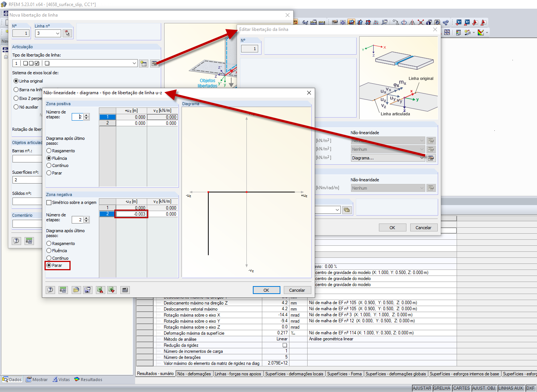Adjust Número de etapas stepper in Zona negativa
537x392 pixels.
click(x=86, y=220)
